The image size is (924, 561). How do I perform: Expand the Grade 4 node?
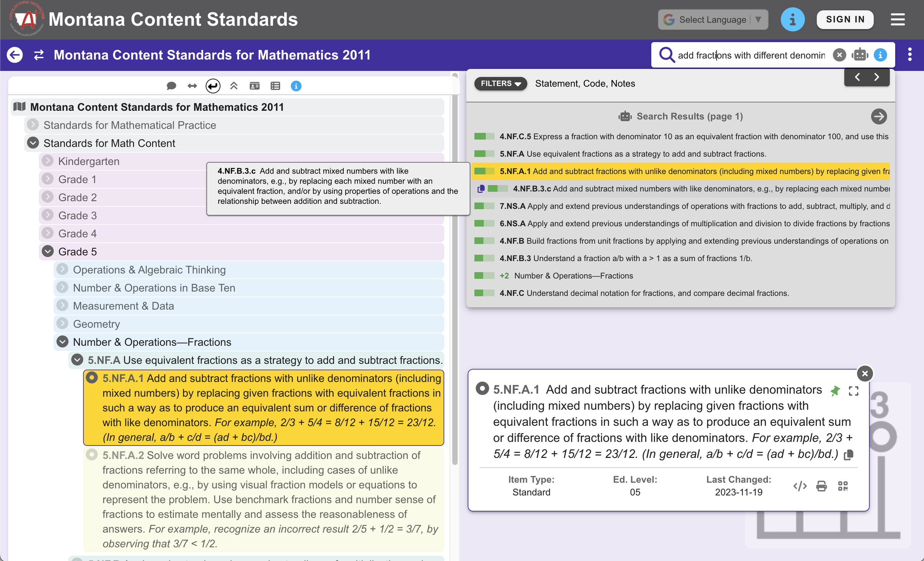48,233
